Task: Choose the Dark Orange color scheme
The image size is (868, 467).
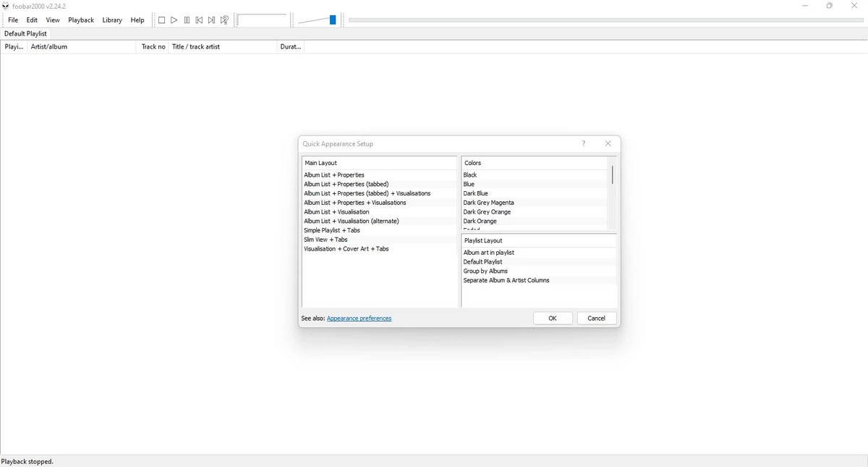Action: pos(535,221)
